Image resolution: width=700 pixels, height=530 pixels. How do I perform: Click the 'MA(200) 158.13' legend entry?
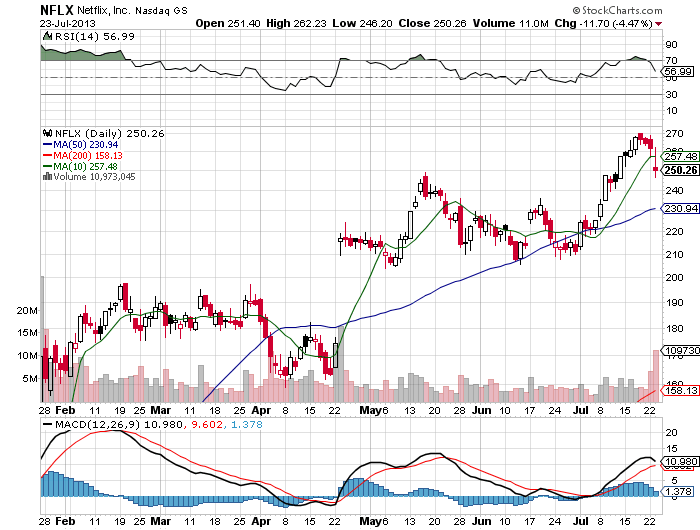[88, 155]
